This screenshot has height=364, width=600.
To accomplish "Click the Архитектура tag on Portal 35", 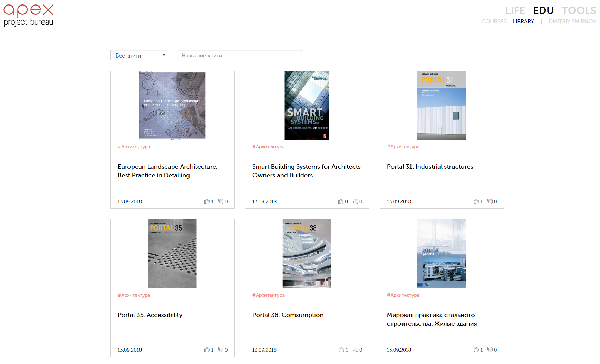I will (134, 295).
